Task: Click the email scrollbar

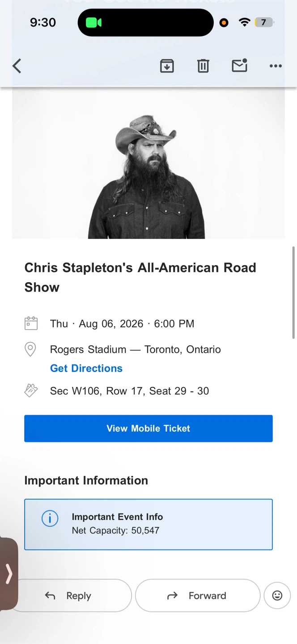Action: pyautogui.click(x=293, y=292)
